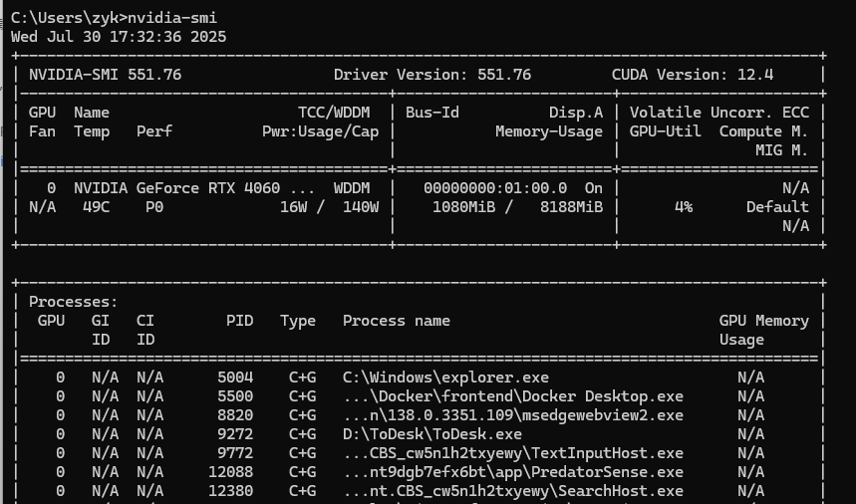Image resolution: width=856 pixels, height=504 pixels.
Task: Click the Pwr:Usage/Cap header
Action: pos(321,132)
